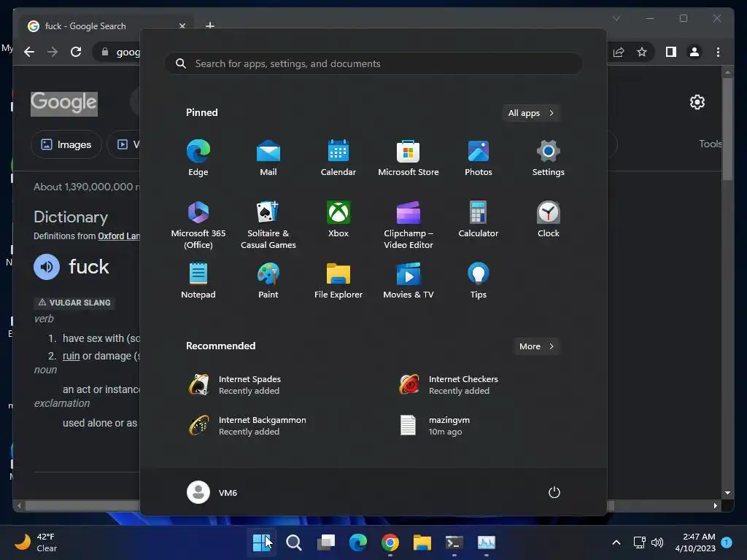Open Internet Backgammon recommended app
747x560 pixels.
click(247, 426)
